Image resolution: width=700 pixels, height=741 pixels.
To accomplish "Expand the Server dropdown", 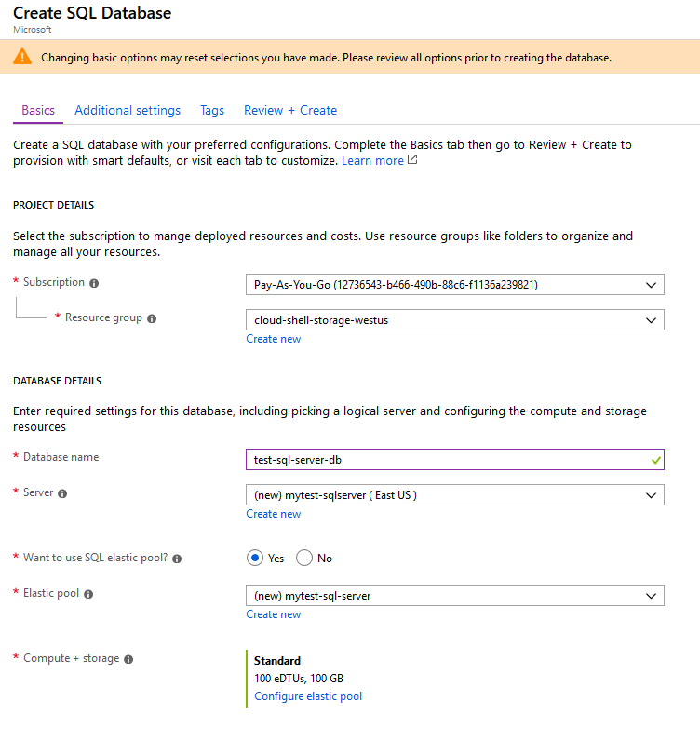I will 454,495.
